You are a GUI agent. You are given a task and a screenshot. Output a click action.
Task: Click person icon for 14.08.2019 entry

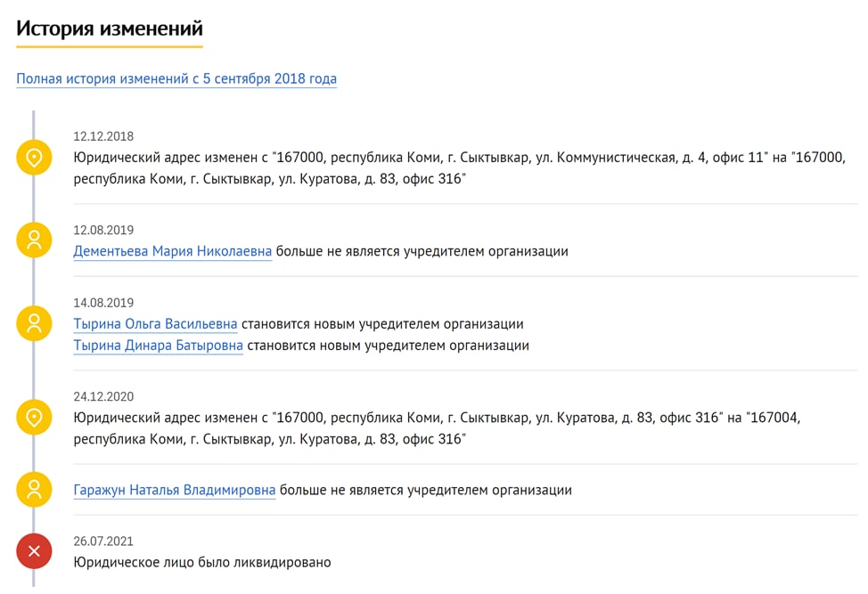pyautogui.click(x=34, y=323)
